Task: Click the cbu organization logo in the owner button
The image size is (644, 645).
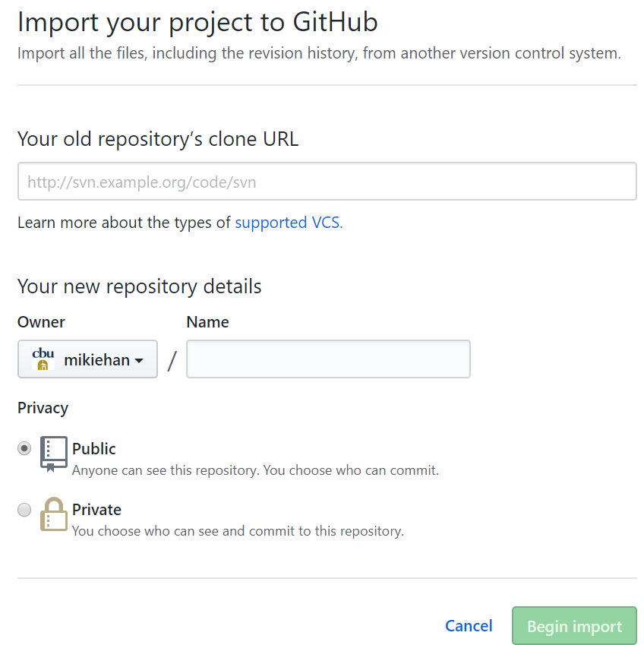Action: 42,354
